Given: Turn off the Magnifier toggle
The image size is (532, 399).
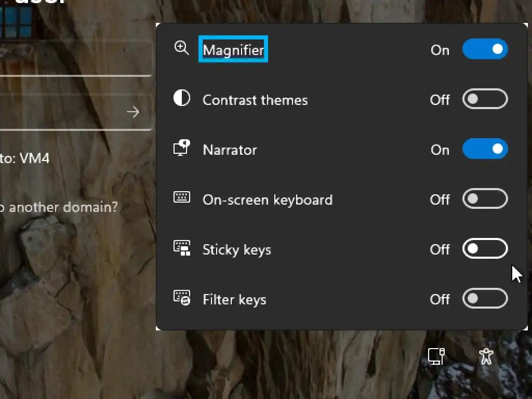Looking at the screenshot, I should (485, 49).
